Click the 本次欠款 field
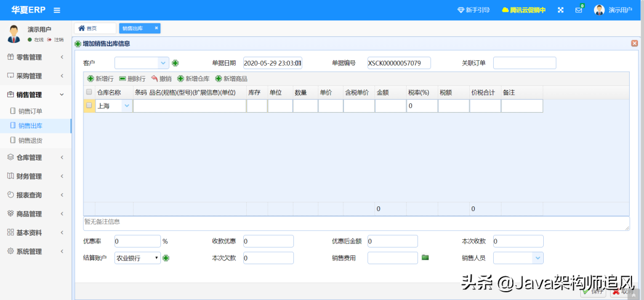The width and height of the screenshot is (644, 300). pos(268,258)
